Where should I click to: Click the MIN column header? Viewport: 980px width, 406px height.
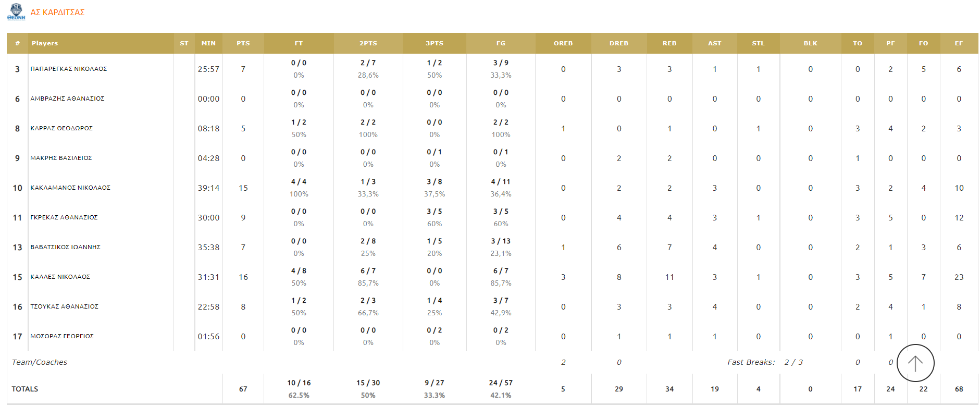pos(208,43)
